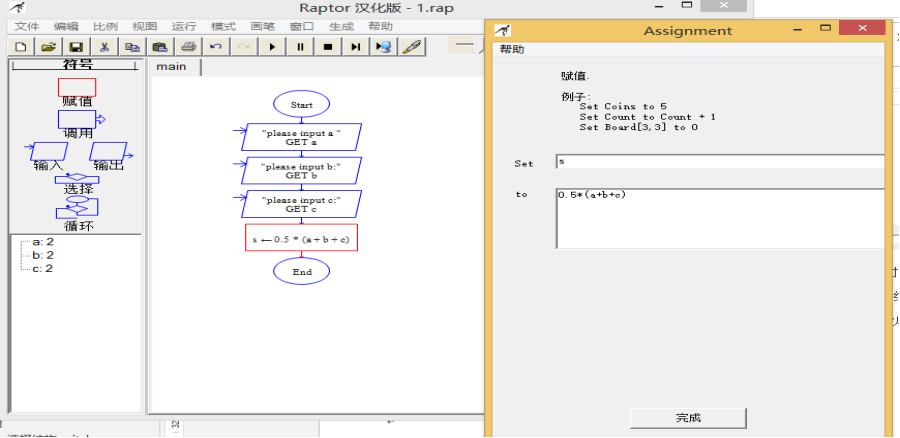Toggle the ink pen toolbar icon
Screen dimensions: 900x438
tap(412, 46)
